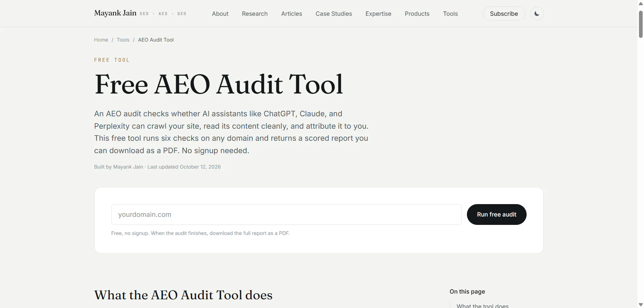Click the Subscribe button

tap(504, 14)
